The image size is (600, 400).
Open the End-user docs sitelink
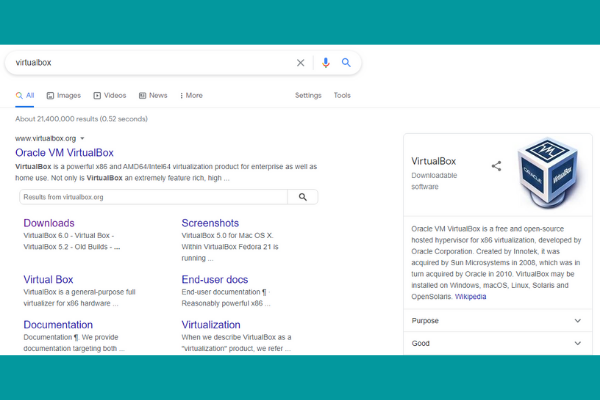[x=215, y=279]
